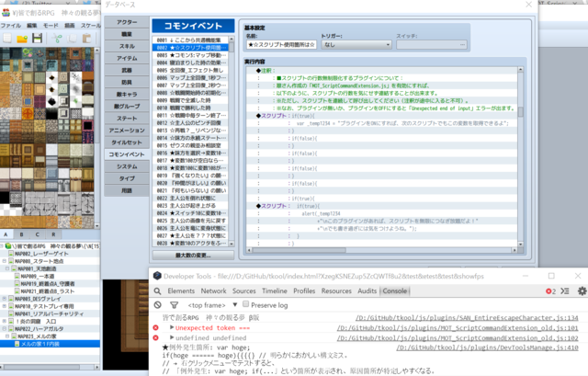Click the clear console icon
Viewport: 588px width, 376px height.
click(x=157, y=305)
